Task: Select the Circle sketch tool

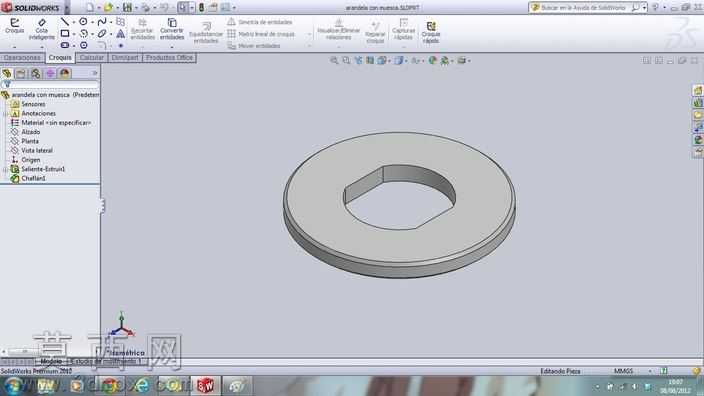Action: tap(84, 22)
